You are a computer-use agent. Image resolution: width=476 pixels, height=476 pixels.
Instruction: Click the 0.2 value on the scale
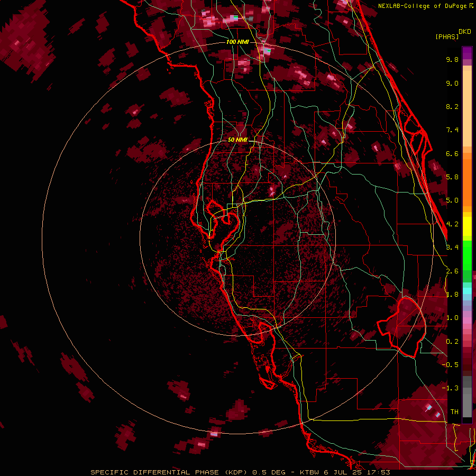click(452, 342)
